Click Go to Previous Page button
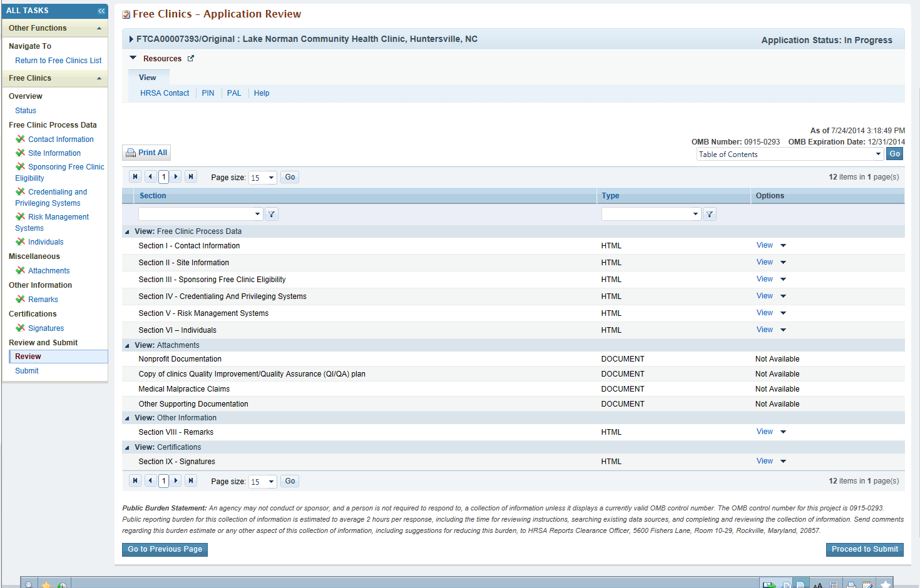Viewport: 920px width, 588px height. pyautogui.click(x=165, y=549)
